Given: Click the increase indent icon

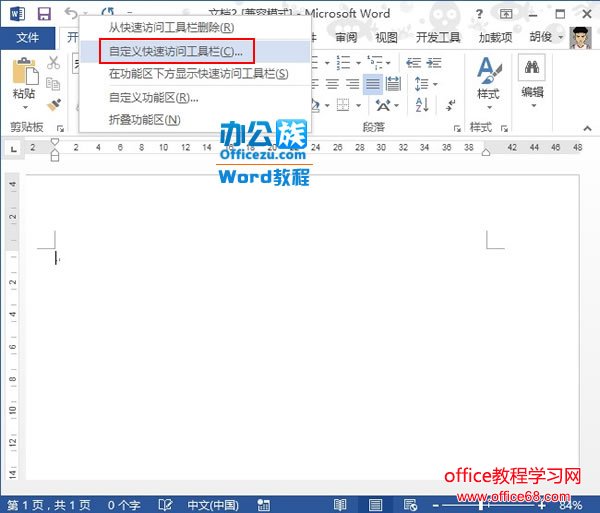Looking at the screenshot, I should pos(434,62).
